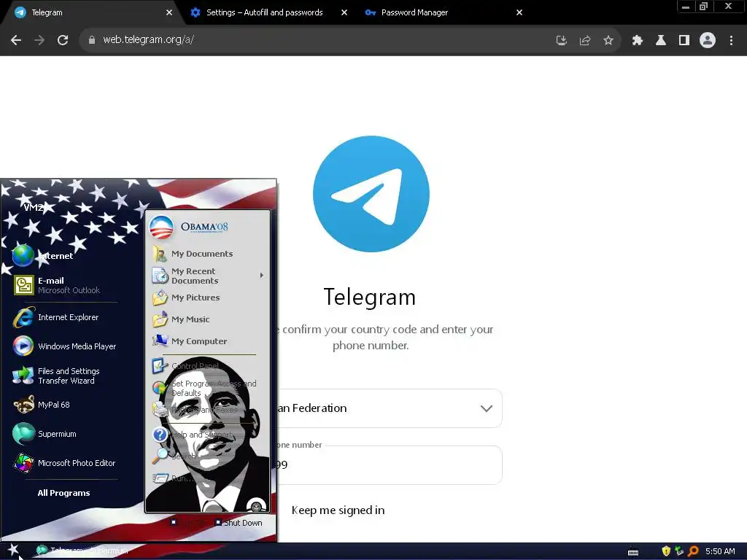Go back with the browser back arrow
The width and height of the screenshot is (747, 560).
tap(16, 40)
